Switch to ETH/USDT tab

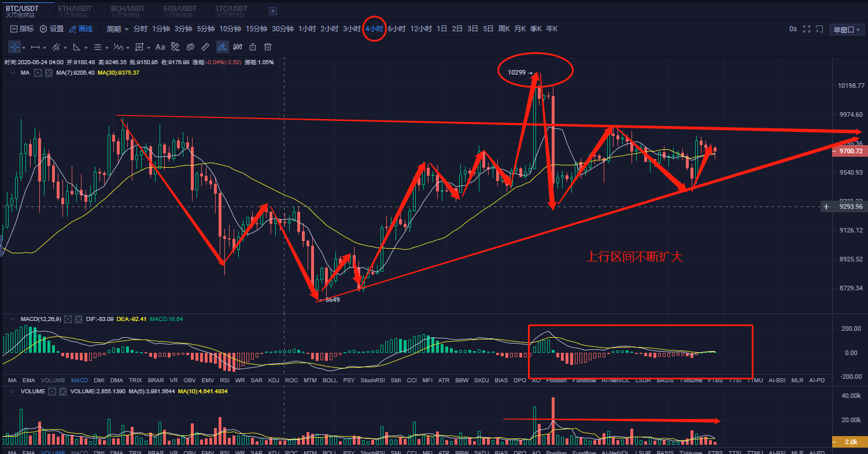click(x=75, y=11)
